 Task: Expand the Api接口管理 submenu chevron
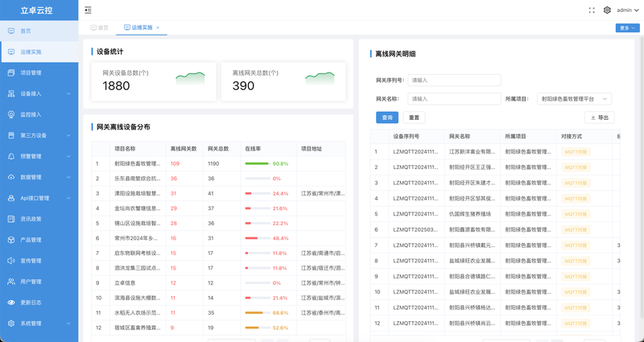click(x=68, y=198)
